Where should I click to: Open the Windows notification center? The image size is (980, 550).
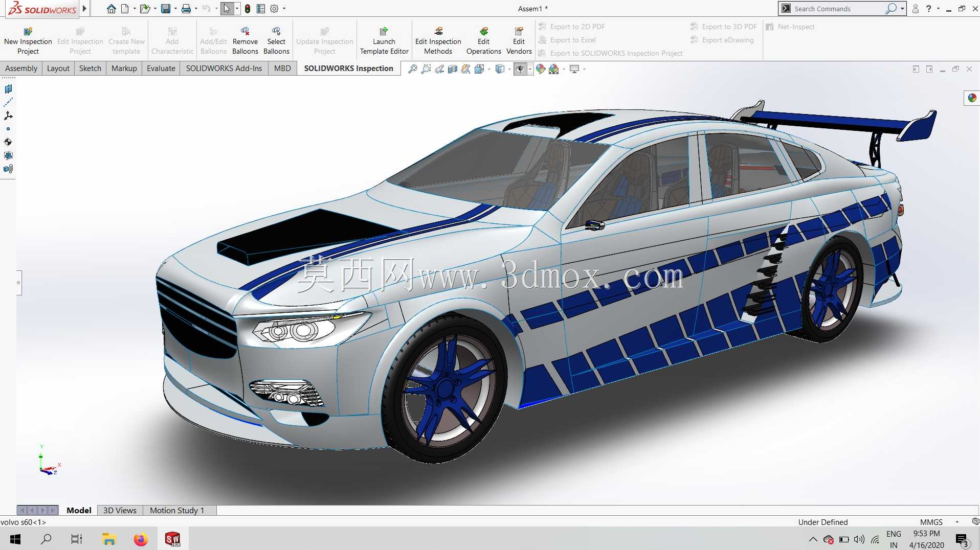coord(961,540)
